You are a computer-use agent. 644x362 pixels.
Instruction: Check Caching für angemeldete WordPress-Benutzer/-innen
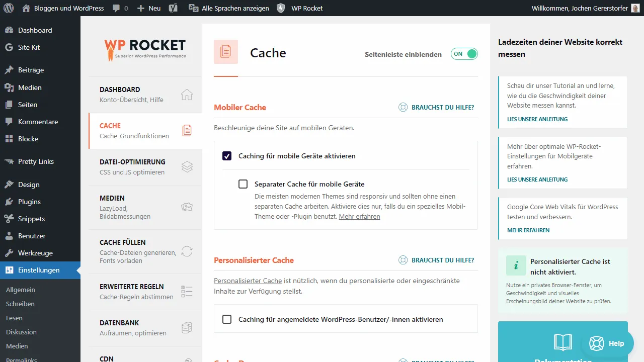click(227, 319)
